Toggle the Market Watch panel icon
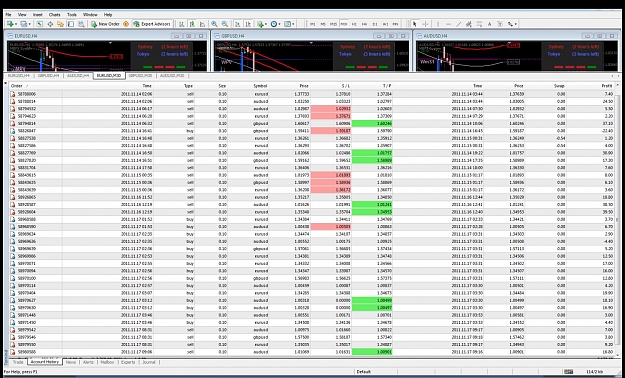625x378 pixels. tap(40, 24)
